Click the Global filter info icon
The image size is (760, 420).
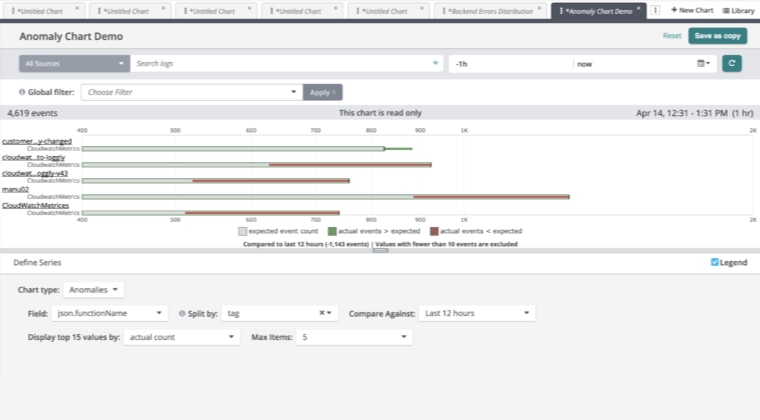pyautogui.click(x=22, y=92)
